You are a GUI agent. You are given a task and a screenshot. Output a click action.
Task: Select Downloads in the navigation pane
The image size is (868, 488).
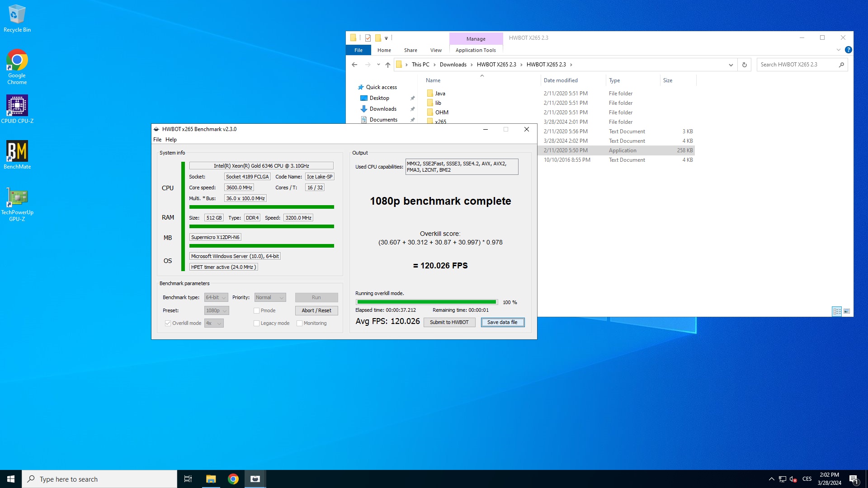coord(383,109)
